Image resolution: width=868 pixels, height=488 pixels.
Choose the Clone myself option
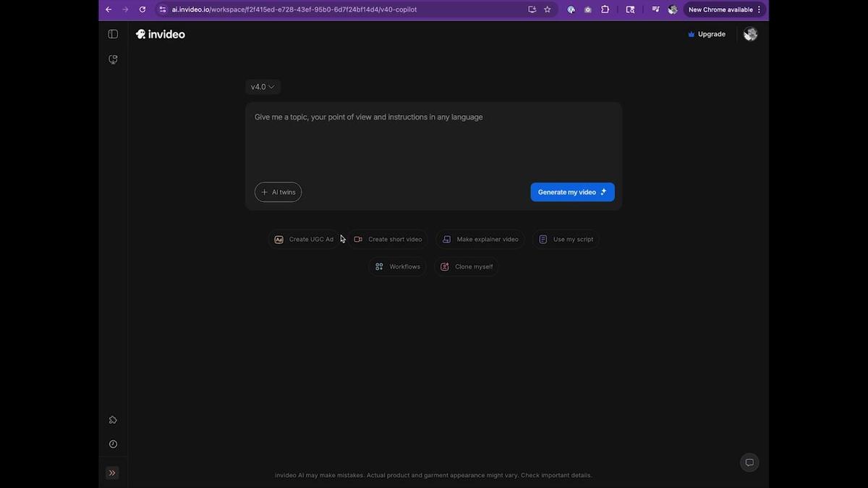coord(467,266)
